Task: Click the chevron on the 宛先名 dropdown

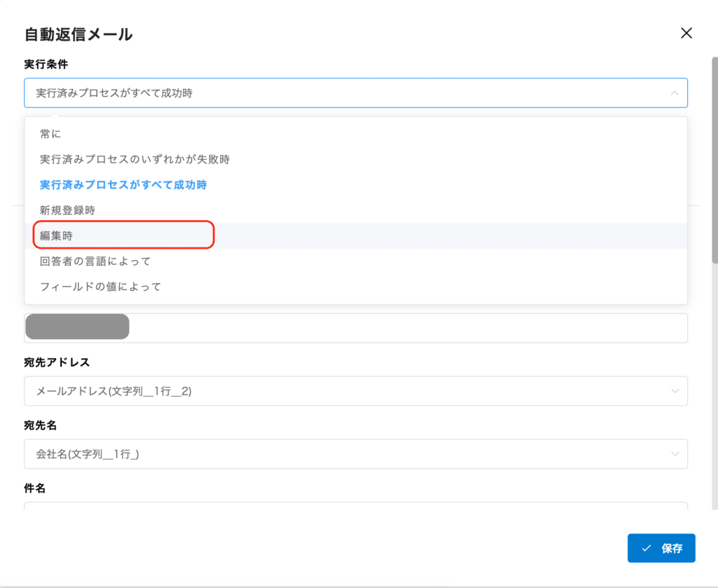Action: click(x=674, y=454)
